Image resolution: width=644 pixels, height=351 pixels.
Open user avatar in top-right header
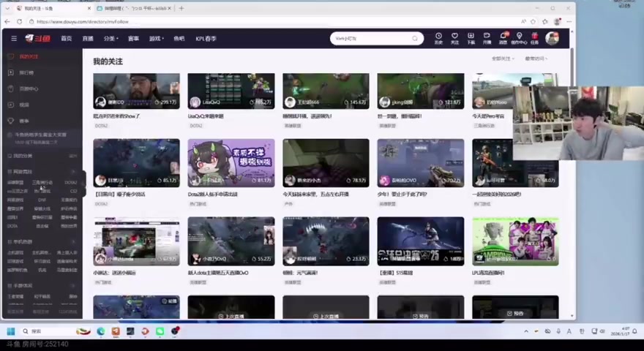[553, 38]
